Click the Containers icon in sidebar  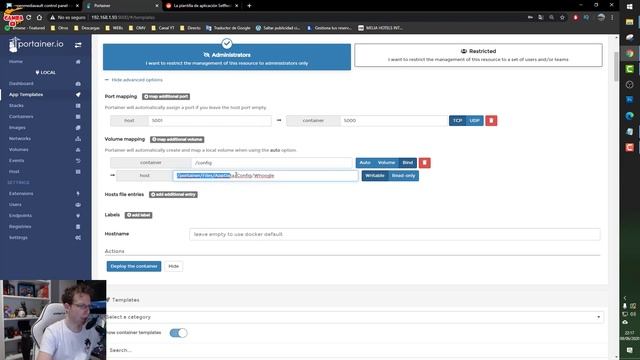[78, 117]
